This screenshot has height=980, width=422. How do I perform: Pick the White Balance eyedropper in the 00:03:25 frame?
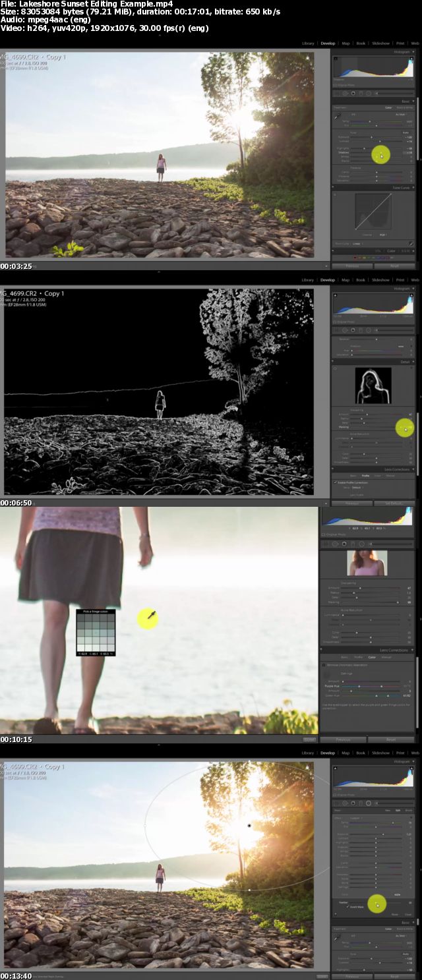(x=337, y=116)
